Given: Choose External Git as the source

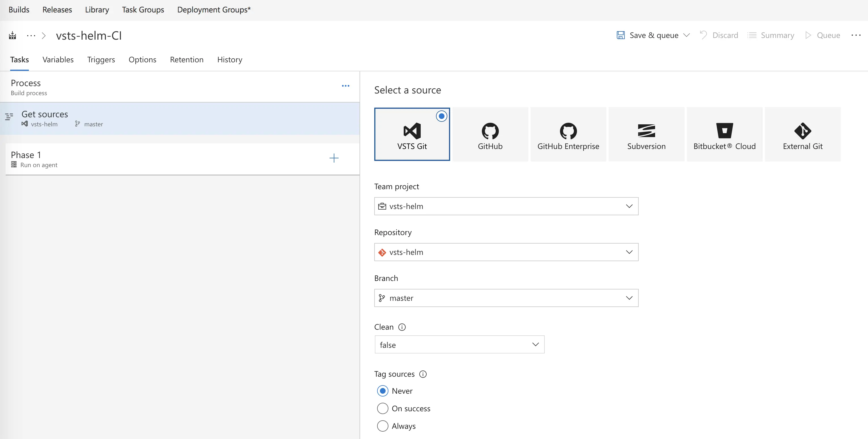Looking at the screenshot, I should pos(803,134).
